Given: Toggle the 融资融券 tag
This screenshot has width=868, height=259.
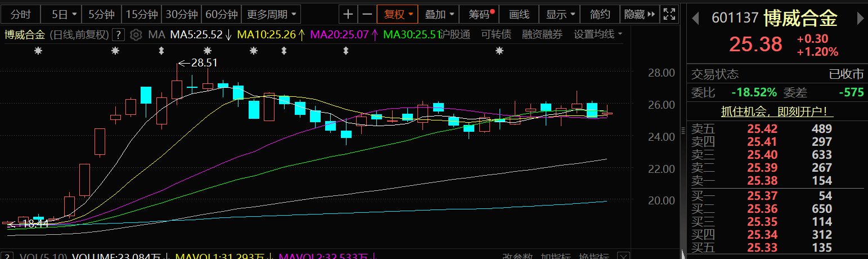Looking at the screenshot, I should (542, 34).
